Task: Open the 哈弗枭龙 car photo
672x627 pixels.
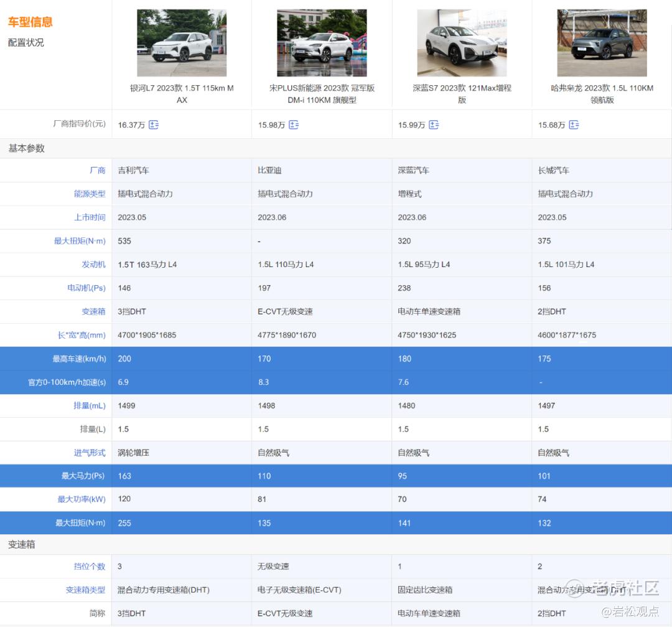Action: click(x=602, y=43)
